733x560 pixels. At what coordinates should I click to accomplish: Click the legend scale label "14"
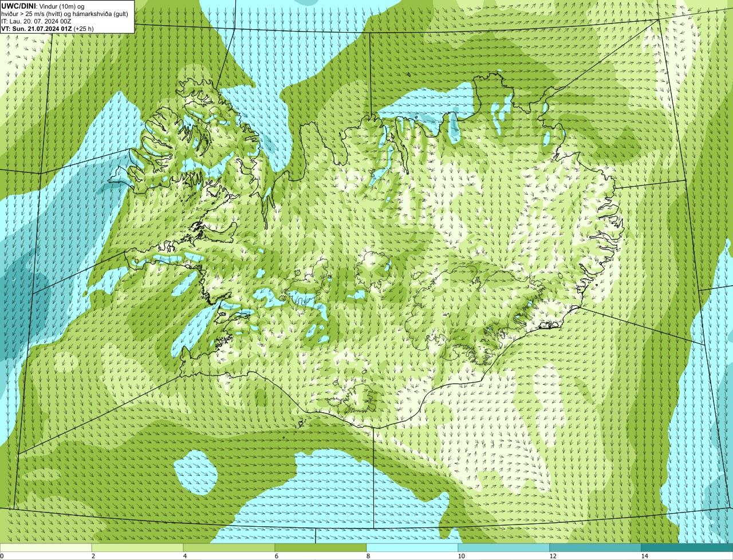(644, 556)
